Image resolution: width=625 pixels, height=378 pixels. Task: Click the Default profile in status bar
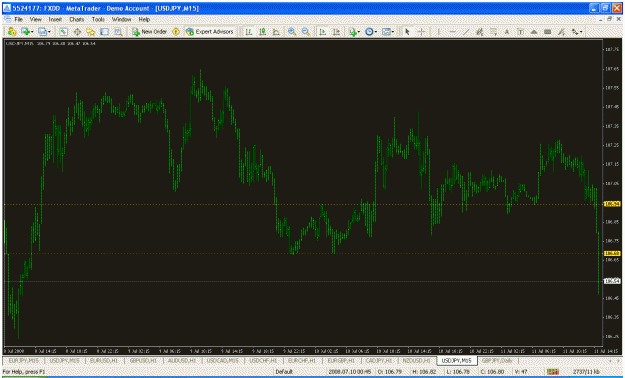[x=284, y=372]
